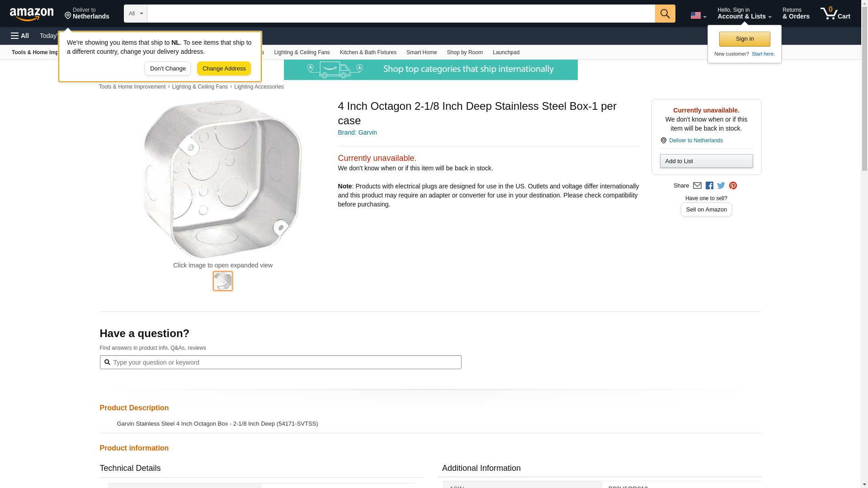Open the Smart Home category
The width and height of the screenshot is (868, 488).
(x=421, y=52)
